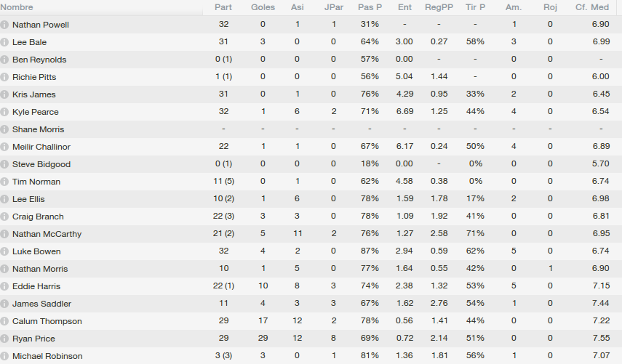
Task: Sort table by Nombre column header
Action: click(17, 7)
